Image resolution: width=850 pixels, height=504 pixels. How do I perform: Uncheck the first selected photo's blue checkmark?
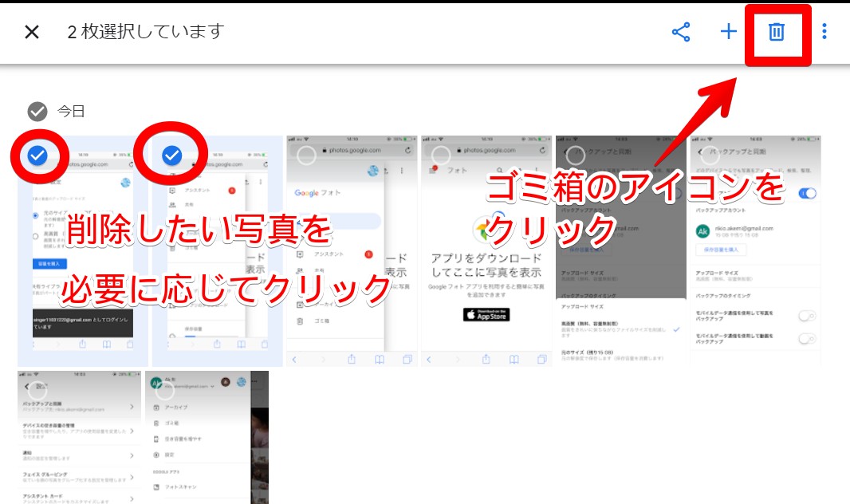click(x=37, y=156)
